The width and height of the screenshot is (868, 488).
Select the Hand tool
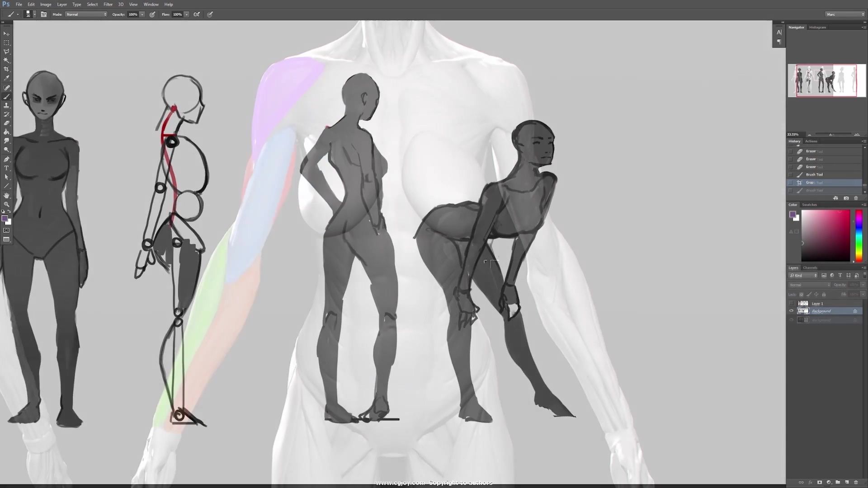6,196
